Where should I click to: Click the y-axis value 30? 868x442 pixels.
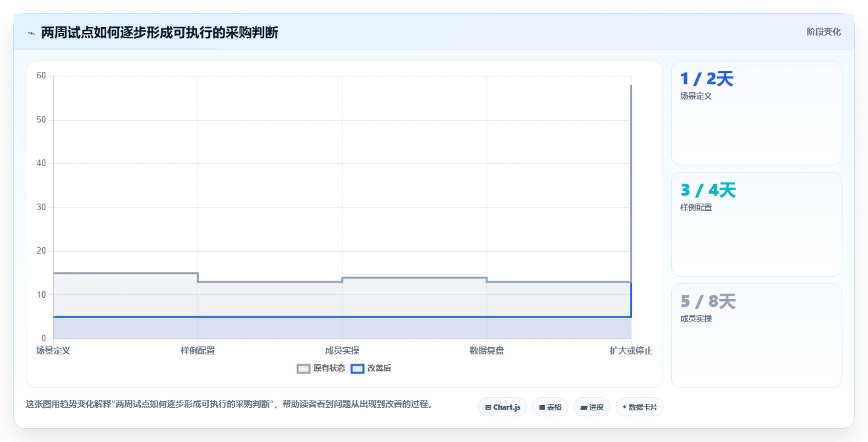pos(41,207)
